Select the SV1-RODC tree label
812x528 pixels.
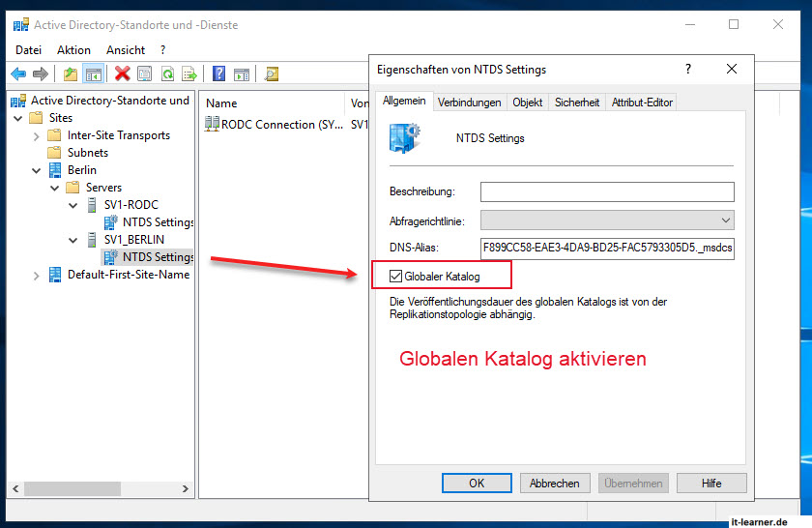point(131,205)
